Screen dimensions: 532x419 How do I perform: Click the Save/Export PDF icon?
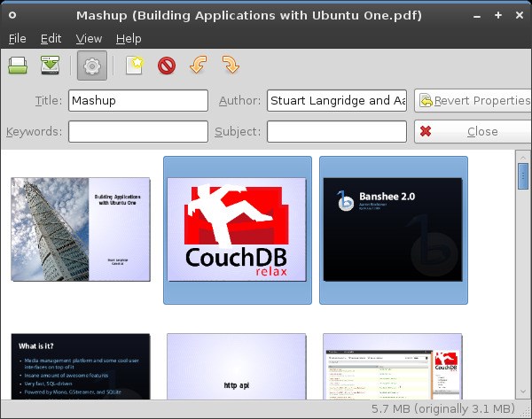point(51,65)
